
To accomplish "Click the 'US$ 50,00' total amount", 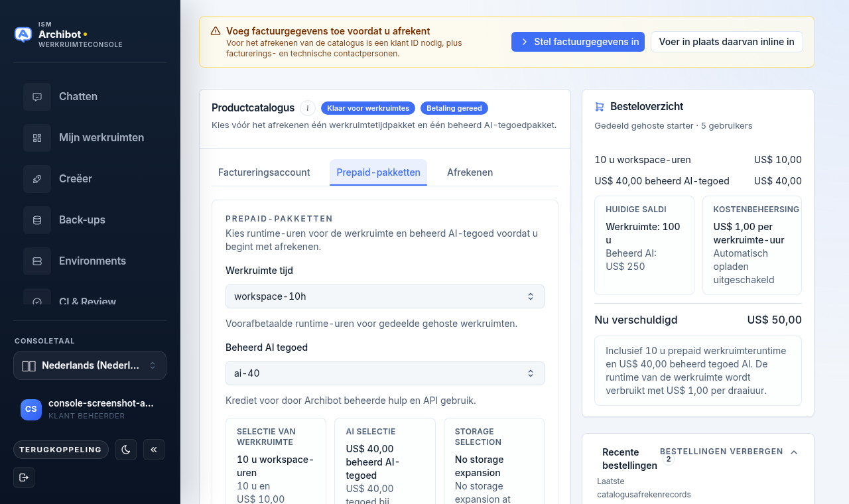I will pos(774,320).
